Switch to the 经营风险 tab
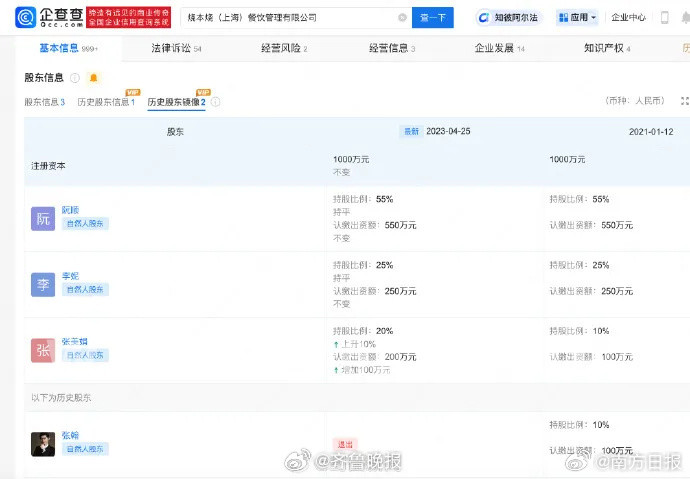690x479 pixels. pos(283,48)
